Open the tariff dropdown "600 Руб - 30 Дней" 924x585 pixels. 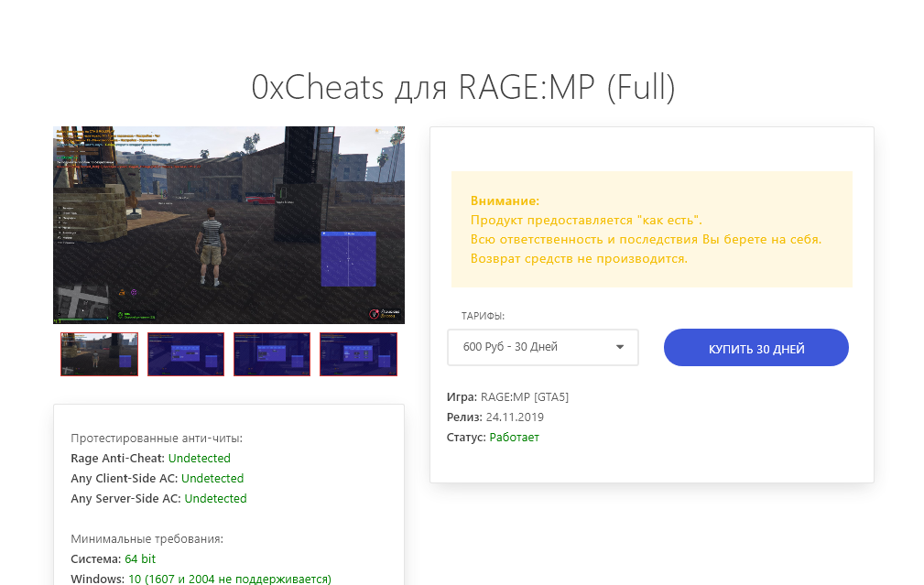coord(543,347)
